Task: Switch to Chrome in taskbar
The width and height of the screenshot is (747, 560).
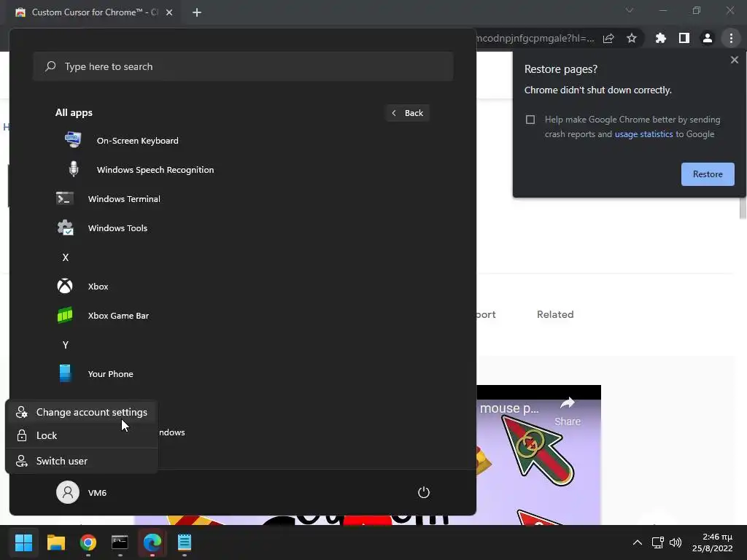Action: coord(88,542)
